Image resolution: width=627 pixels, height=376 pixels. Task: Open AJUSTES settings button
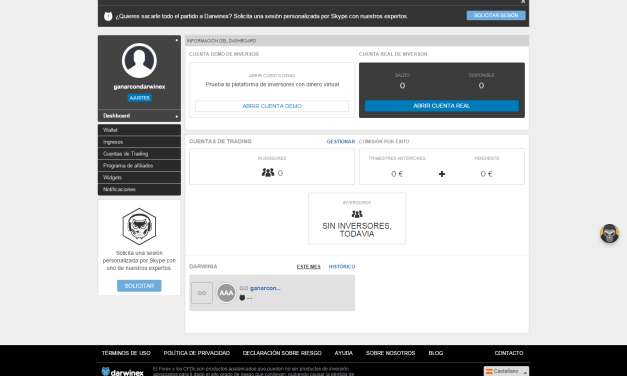(139, 98)
